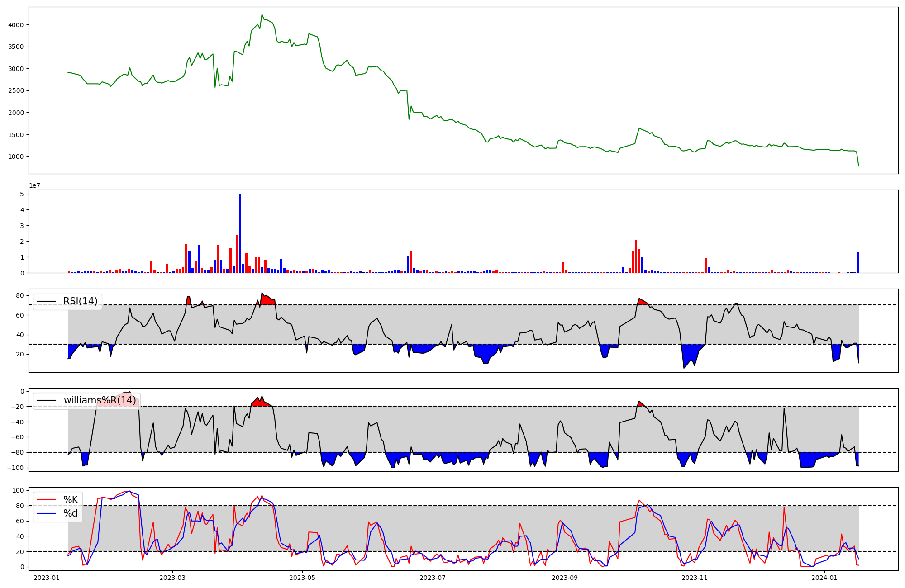Select the 2023-05 date tick label
This screenshot has width=905, height=588.
[302, 578]
